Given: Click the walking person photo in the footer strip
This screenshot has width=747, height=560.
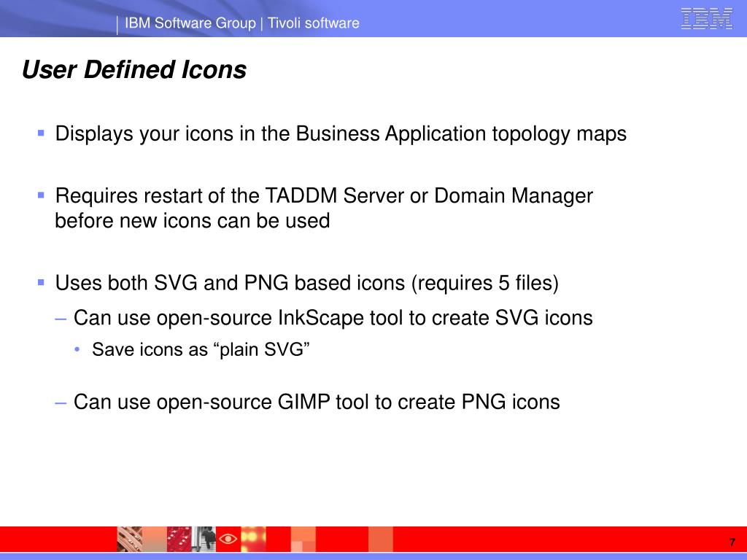Looking at the screenshot, I should (x=204, y=539).
